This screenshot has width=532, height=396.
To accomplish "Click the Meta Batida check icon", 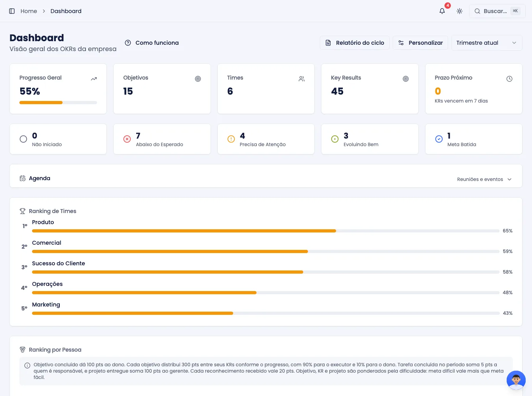I will click(439, 139).
